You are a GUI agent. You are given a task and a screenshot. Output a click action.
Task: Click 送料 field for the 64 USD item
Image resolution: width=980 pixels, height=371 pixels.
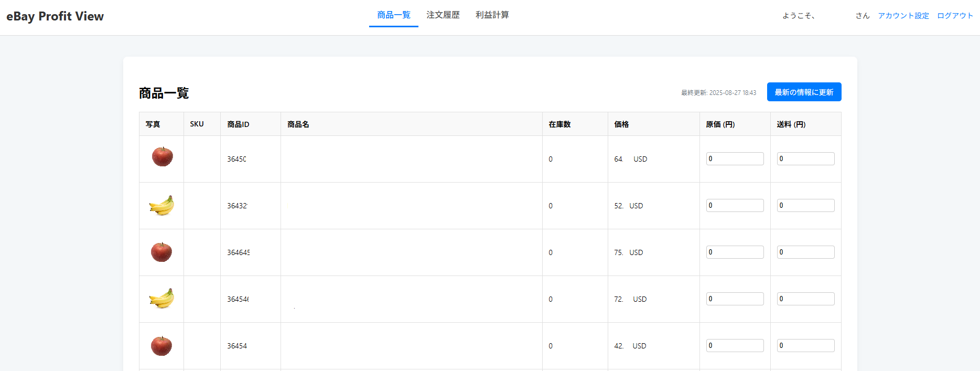(x=805, y=159)
